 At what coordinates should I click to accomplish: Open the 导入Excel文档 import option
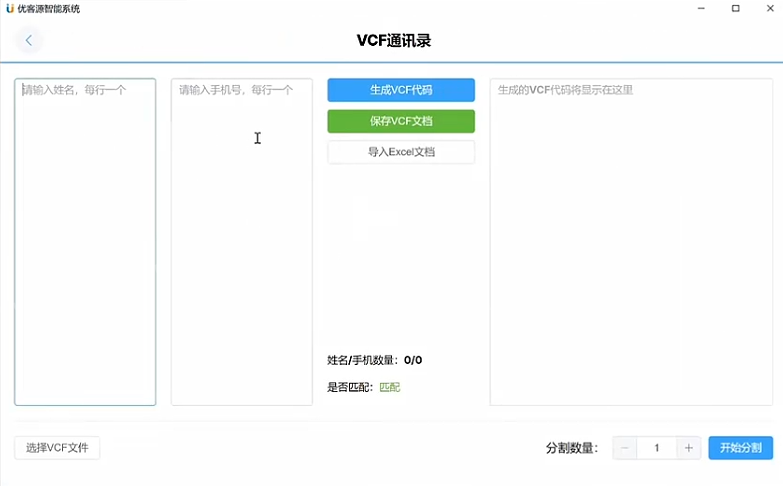click(401, 153)
